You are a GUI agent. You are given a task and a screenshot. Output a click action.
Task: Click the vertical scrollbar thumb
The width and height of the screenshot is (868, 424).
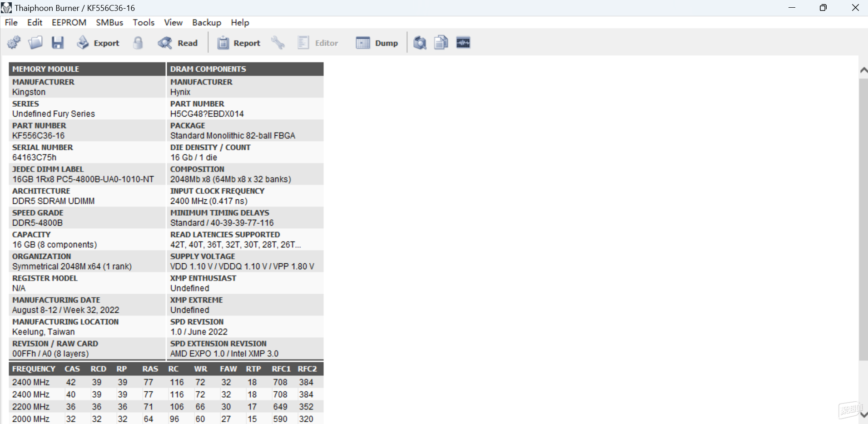[863, 220]
